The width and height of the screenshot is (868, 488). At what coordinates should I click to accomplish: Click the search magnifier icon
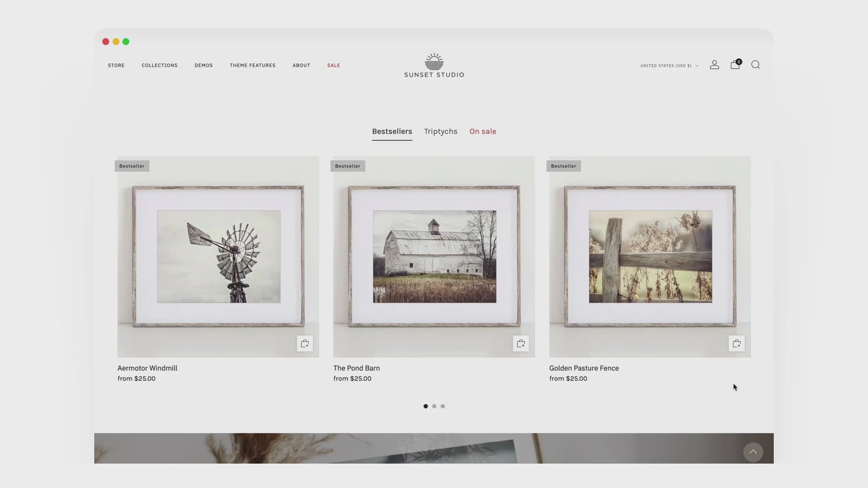point(755,65)
